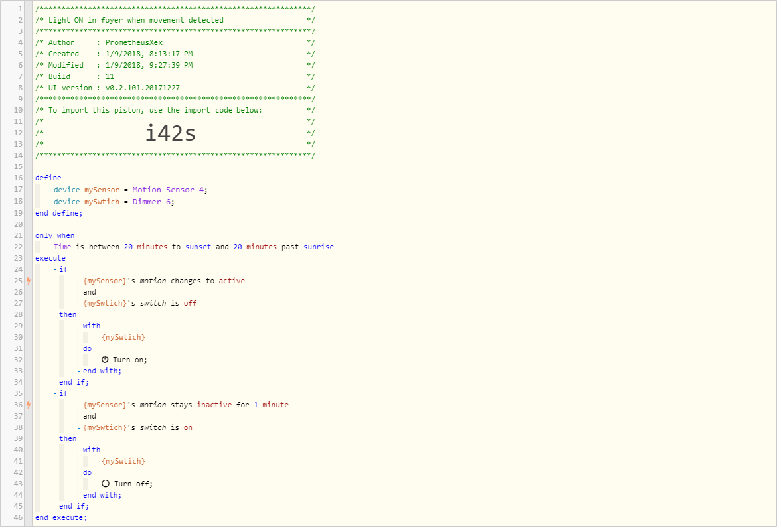Click the then keyword on line 39

tap(68, 439)
